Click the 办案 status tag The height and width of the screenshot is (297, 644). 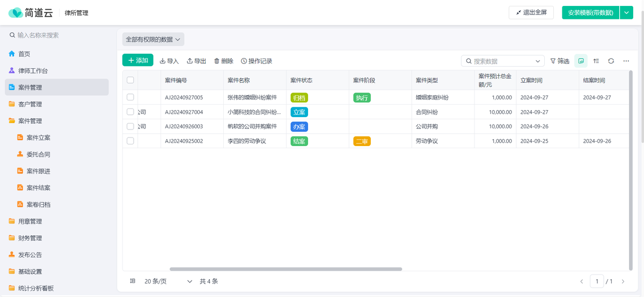click(x=299, y=127)
